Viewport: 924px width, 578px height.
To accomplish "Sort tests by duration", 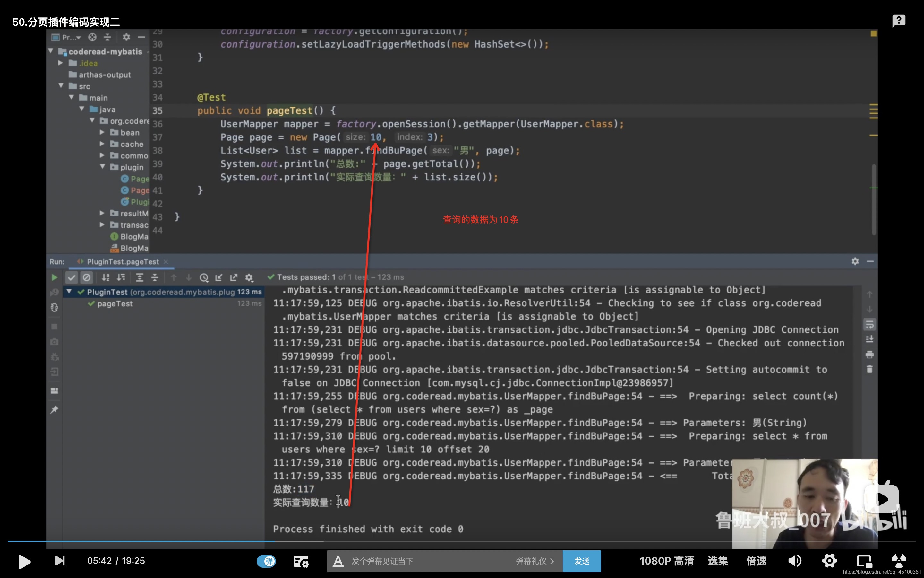I will click(121, 277).
